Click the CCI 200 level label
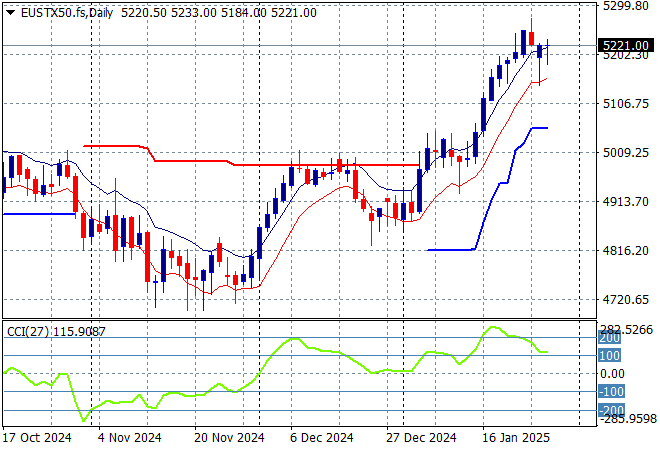Screen dimensions: 660x450 pos(609,339)
